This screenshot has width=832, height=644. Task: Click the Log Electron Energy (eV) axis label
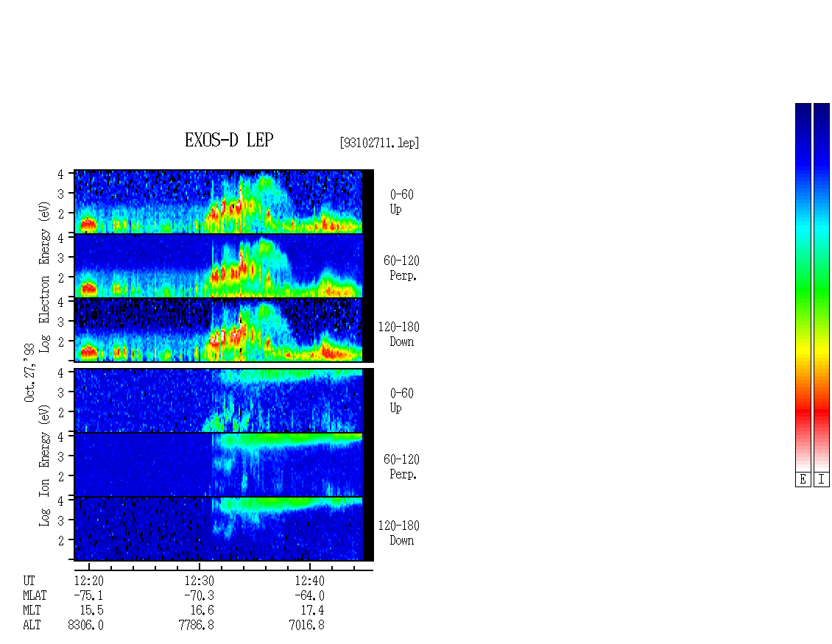pyautogui.click(x=44, y=277)
